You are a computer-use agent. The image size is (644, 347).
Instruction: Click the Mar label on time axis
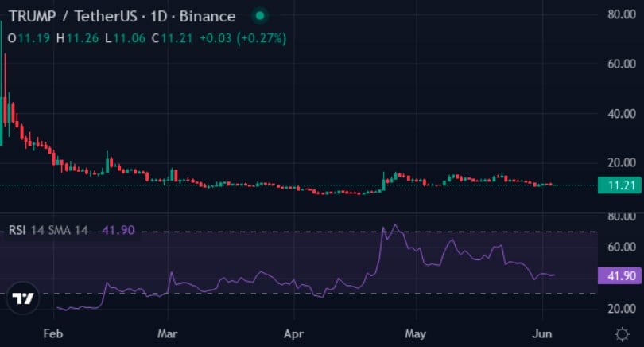[x=167, y=333]
